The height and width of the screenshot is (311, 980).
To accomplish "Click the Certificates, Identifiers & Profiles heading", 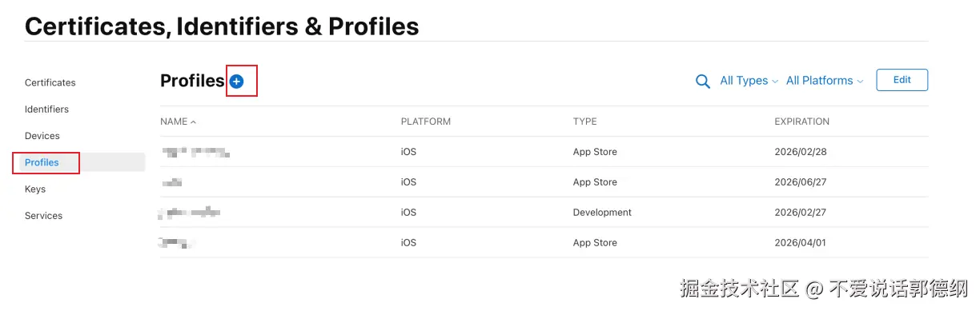I will 222,26.
